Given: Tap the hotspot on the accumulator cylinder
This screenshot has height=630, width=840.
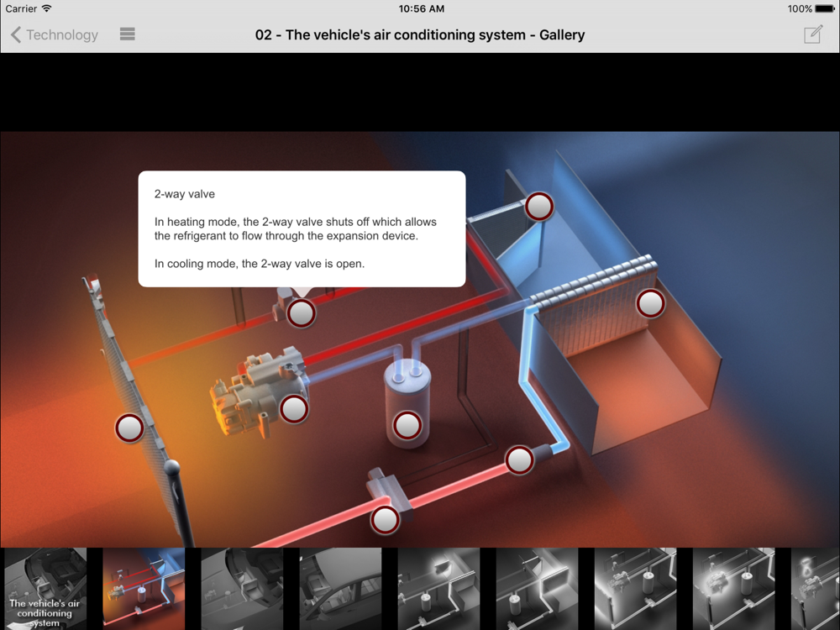Looking at the screenshot, I should point(407,426).
